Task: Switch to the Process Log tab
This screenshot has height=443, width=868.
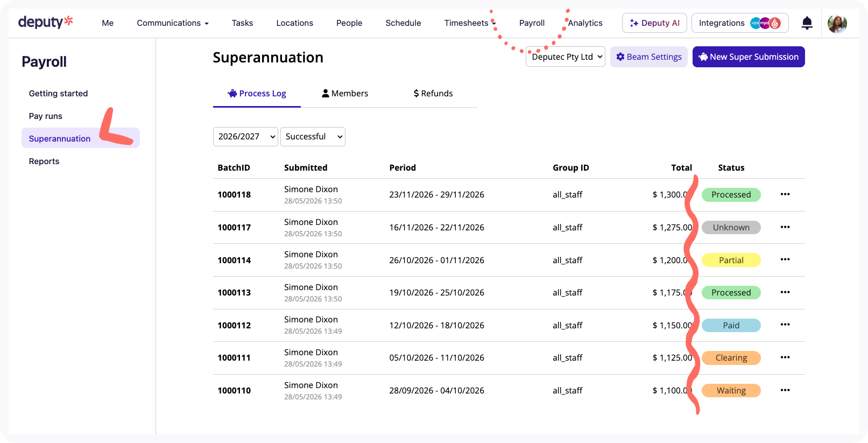Action: pyautogui.click(x=257, y=94)
